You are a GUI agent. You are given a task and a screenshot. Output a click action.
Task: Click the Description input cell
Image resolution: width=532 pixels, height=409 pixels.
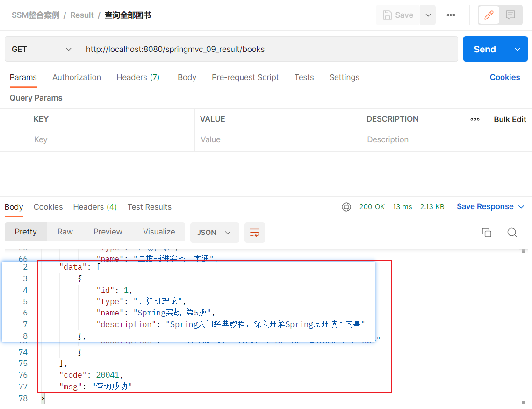446,139
